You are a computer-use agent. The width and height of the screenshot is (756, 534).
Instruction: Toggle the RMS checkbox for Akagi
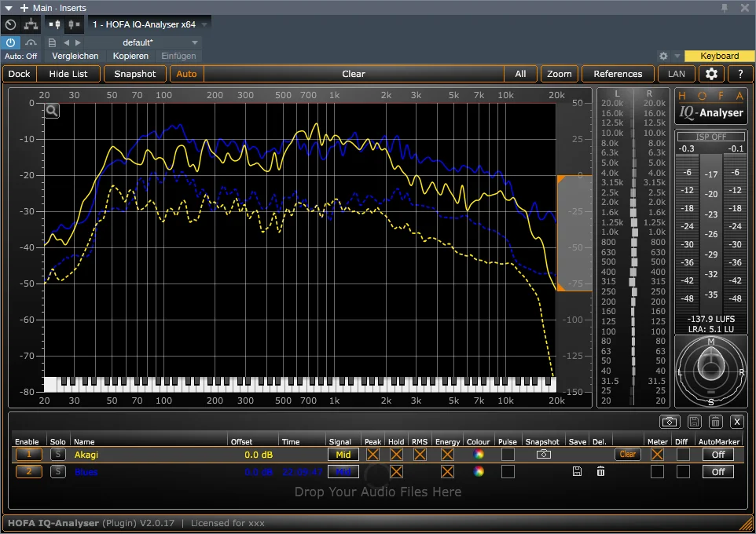coord(420,454)
